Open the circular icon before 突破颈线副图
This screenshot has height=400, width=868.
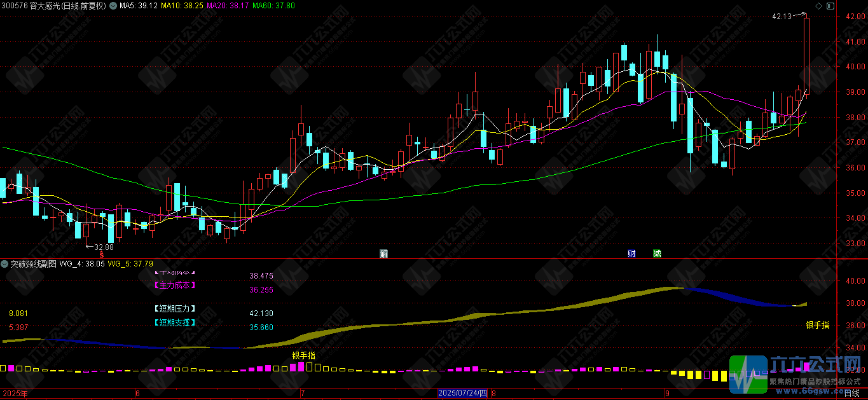coord(5,263)
